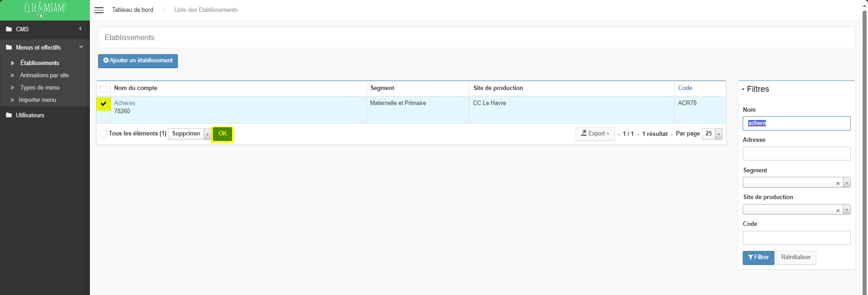Uncheck the Acheres row checkbox
Viewport: 868px width, 295px height.
tap(104, 104)
